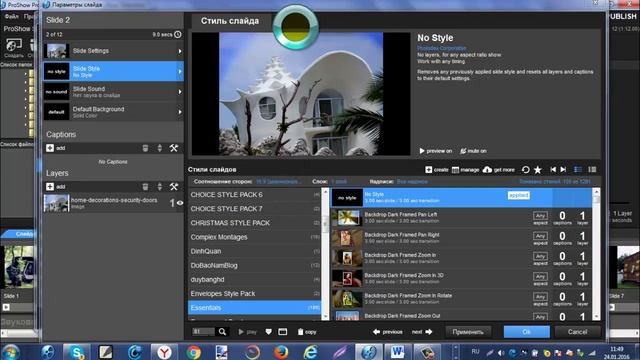Viewport: 640px width, 360px height.
Task: Toggle eye visibility for home-decorations layer
Action: pyautogui.click(x=180, y=203)
